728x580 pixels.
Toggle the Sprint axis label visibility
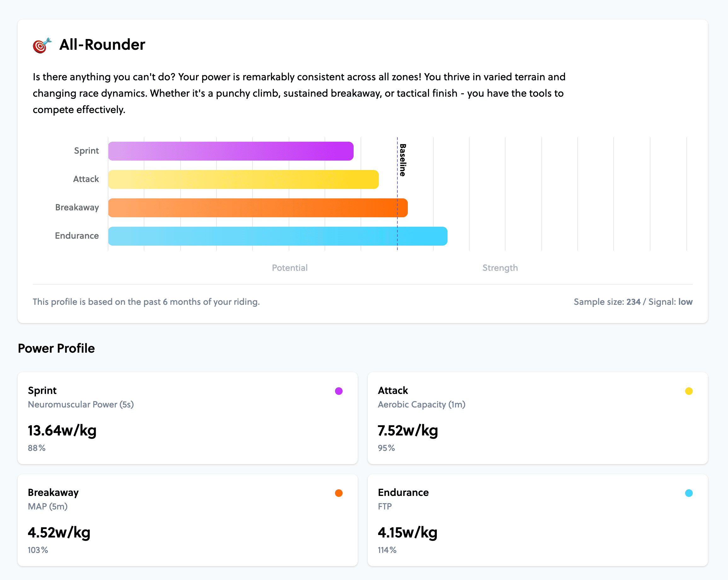coord(86,151)
